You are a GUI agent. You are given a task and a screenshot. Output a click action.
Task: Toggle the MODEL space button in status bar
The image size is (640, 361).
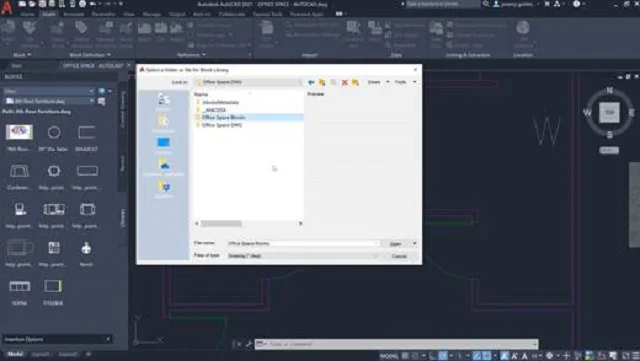389,356
